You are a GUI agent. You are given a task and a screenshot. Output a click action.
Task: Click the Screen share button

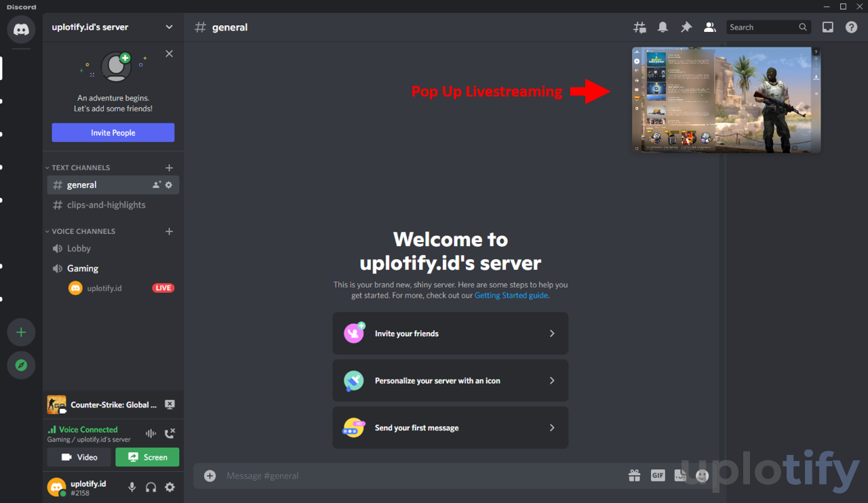click(x=147, y=457)
